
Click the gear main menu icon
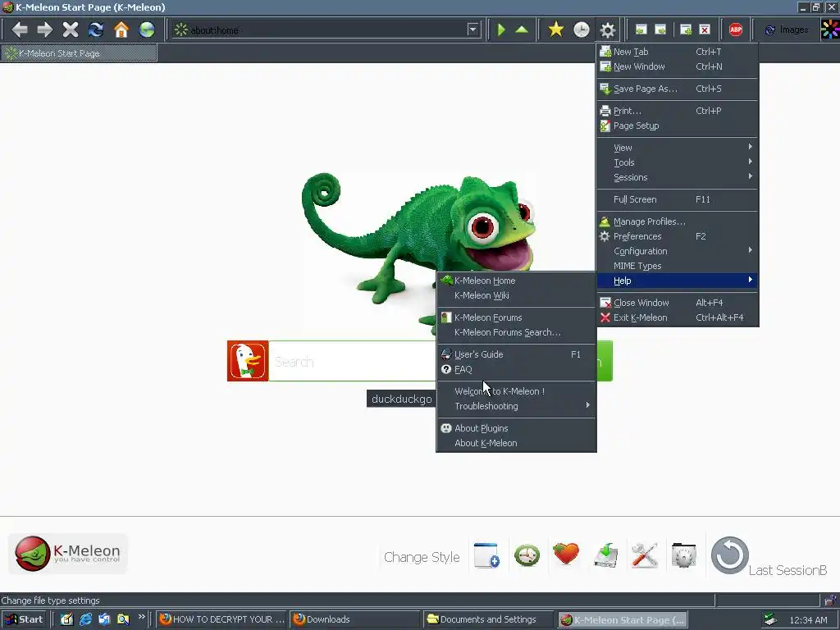click(x=608, y=30)
